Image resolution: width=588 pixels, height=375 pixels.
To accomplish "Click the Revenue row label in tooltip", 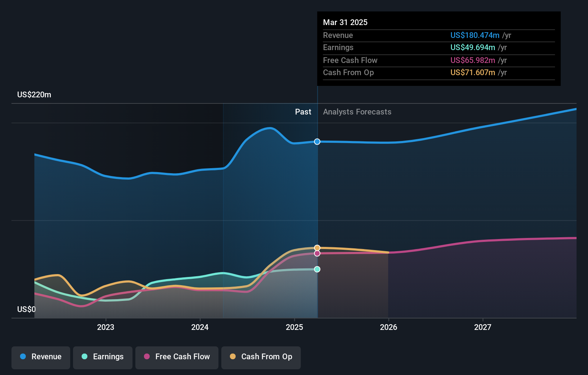I will tap(338, 35).
